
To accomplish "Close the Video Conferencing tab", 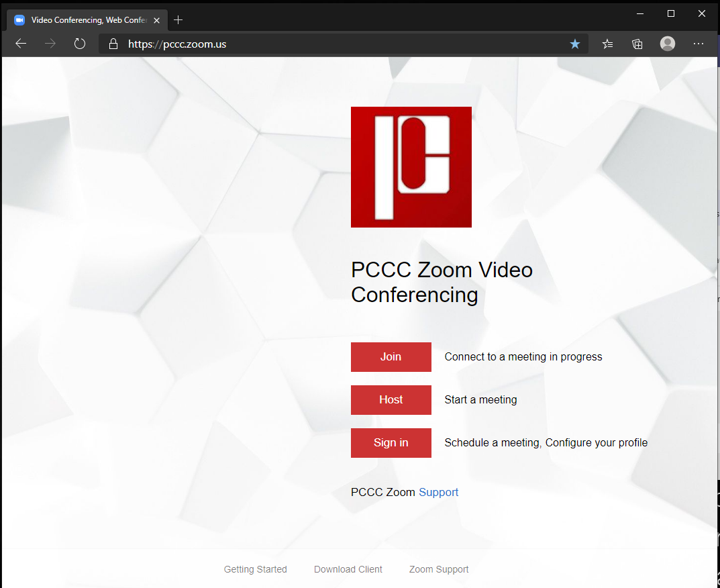I will click(x=156, y=20).
